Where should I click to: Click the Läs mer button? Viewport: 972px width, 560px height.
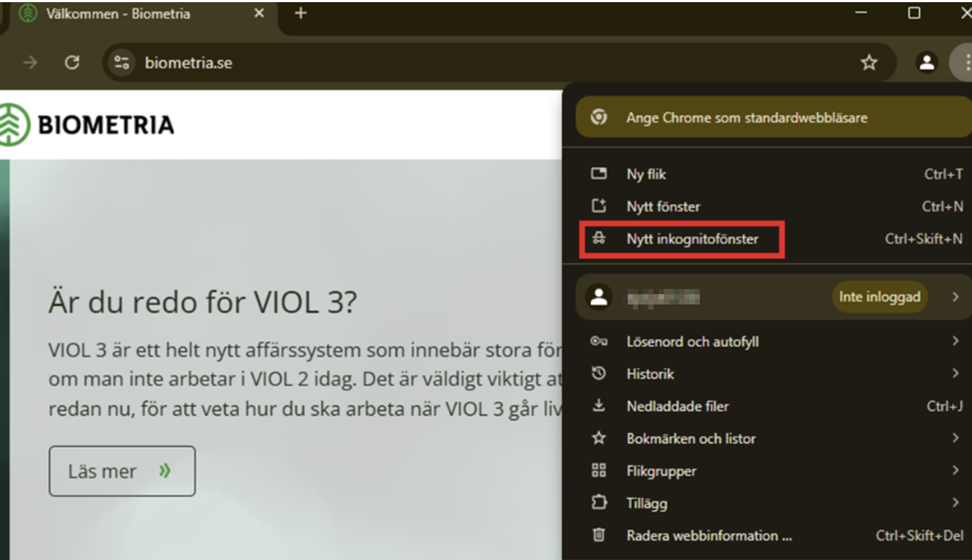tap(122, 471)
